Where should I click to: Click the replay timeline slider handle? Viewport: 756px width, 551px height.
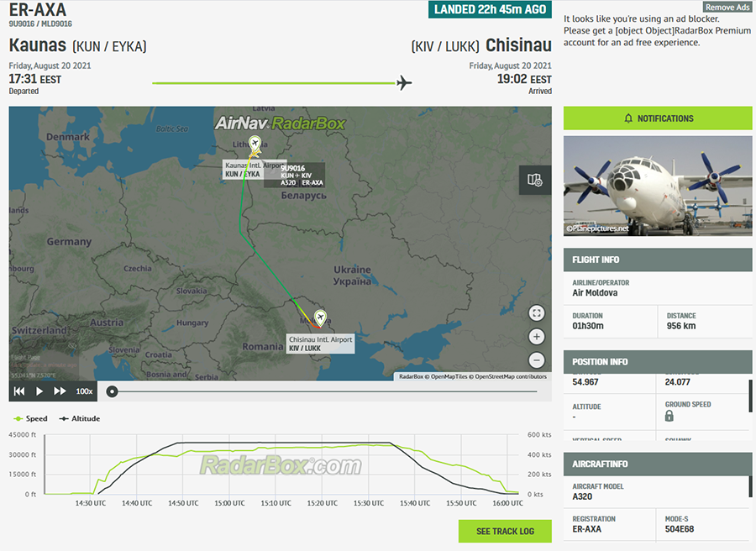pos(112,391)
